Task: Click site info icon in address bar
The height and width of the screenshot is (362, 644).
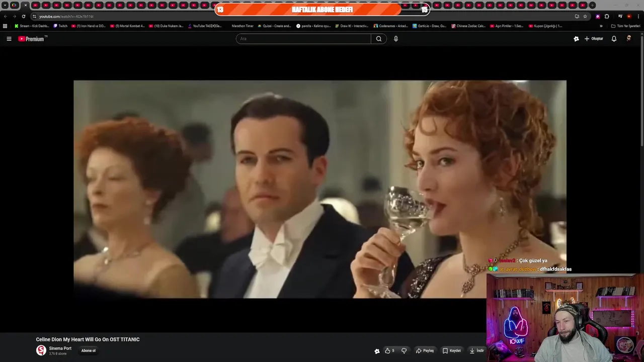Action: point(34,16)
